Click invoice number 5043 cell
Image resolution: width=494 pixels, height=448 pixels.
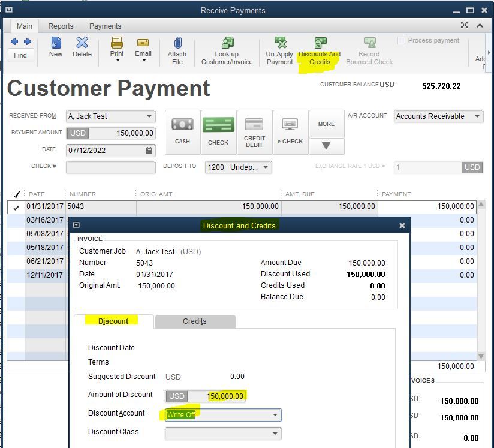pyautogui.click(x=101, y=206)
